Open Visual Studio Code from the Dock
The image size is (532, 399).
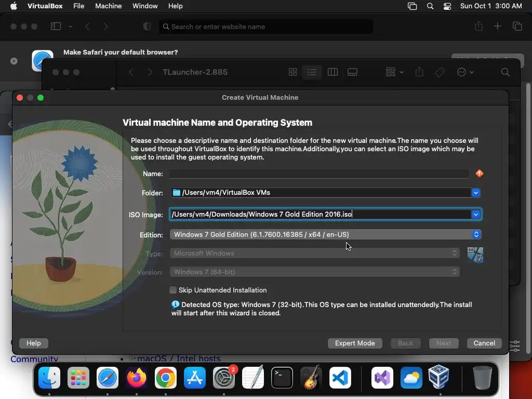point(340,378)
